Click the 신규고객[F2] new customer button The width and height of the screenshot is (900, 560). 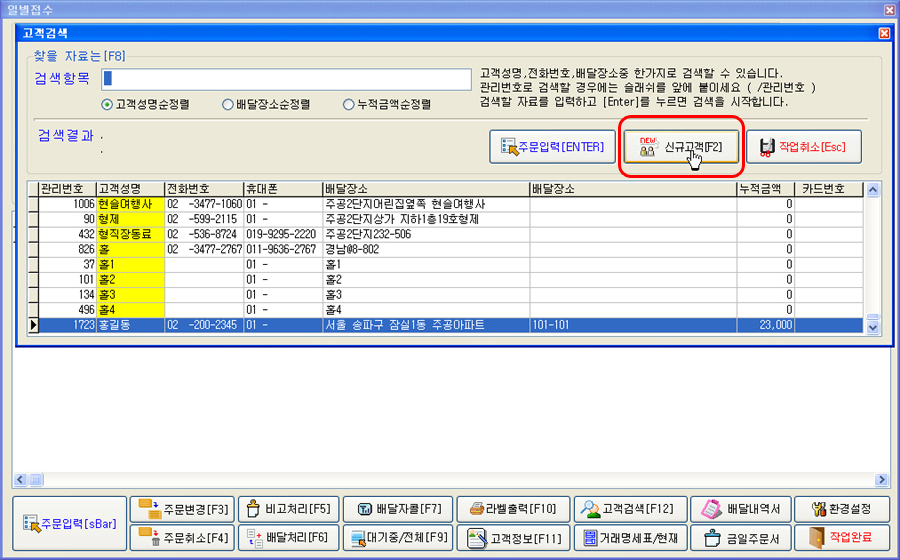(680, 148)
